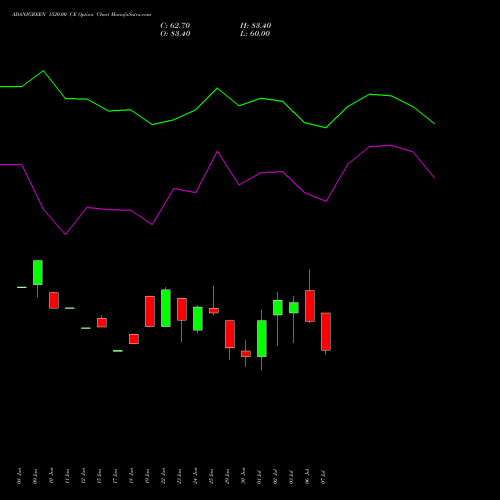Click the 09 Jun date label

point(35,476)
